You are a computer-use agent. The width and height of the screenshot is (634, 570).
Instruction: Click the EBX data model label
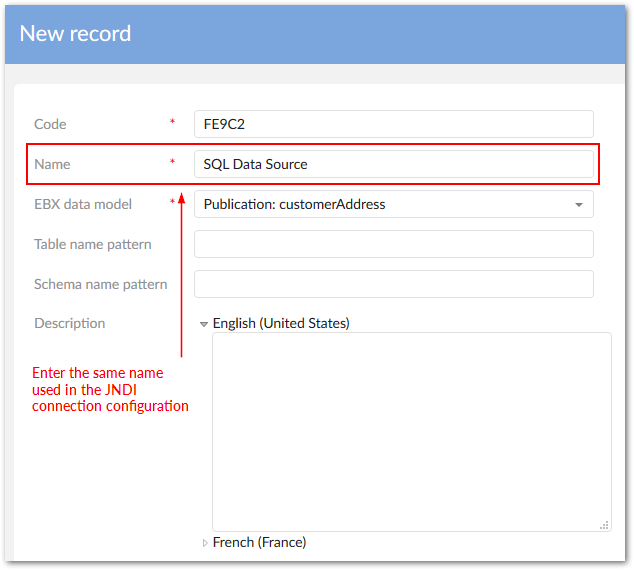click(x=83, y=204)
